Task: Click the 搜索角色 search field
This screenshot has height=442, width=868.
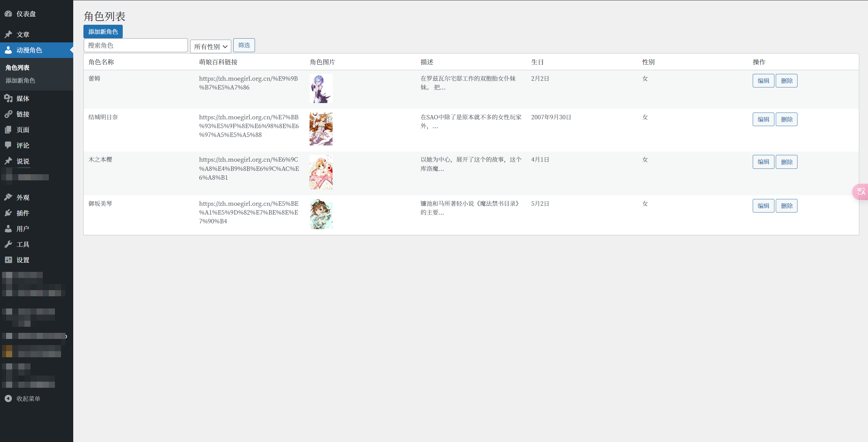Action: click(136, 45)
